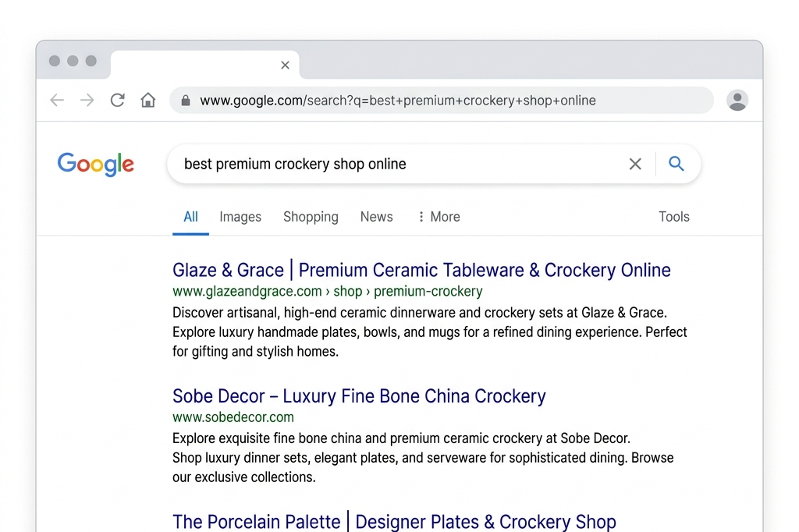Reload the page with refresh icon

tap(118, 100)
